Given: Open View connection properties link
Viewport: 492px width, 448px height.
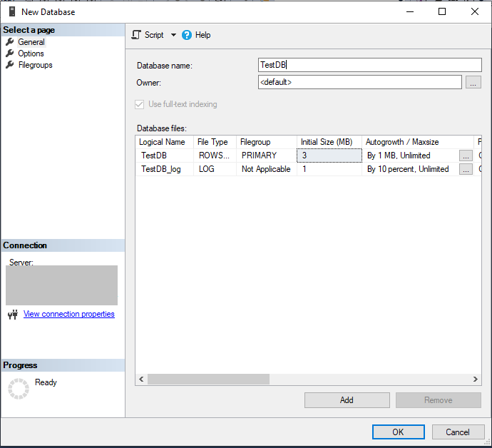Looking at the screenshot, I should pyautogui.click(x=68, y=314).
